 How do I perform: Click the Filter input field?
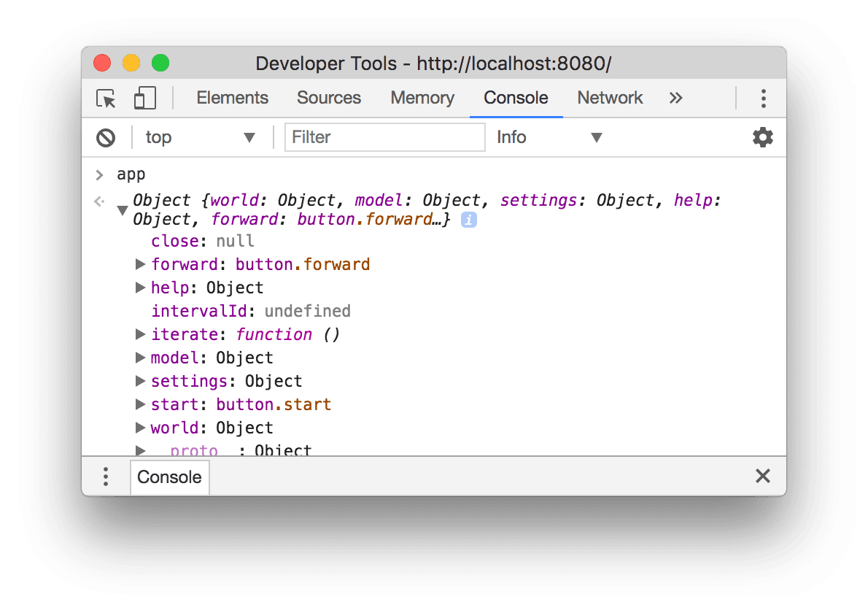[384, 137]
